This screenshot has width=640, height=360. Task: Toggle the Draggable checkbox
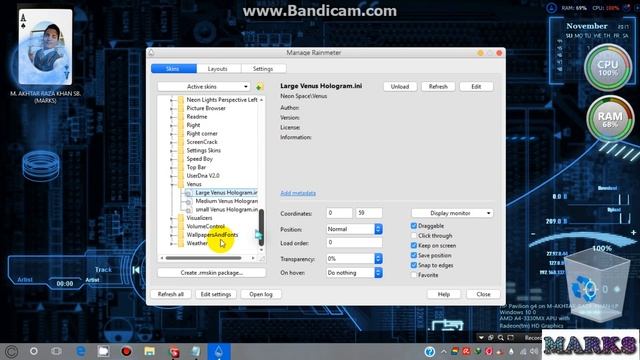click(x=414, y=226)
